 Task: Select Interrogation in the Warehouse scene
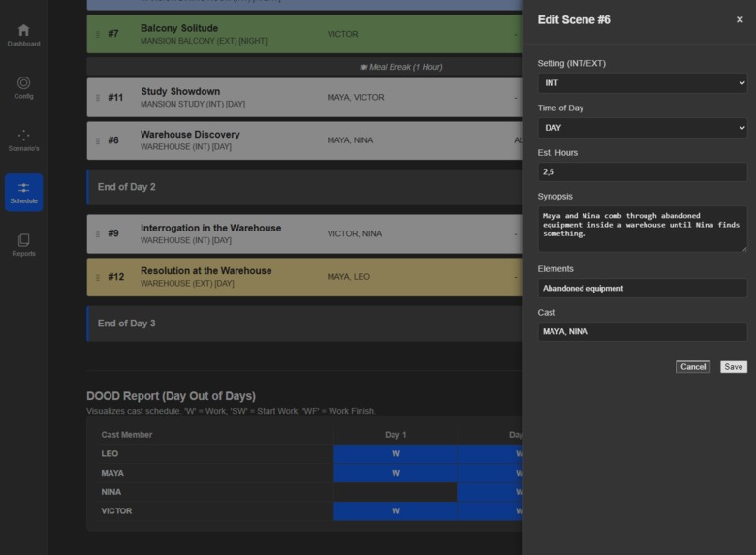tap(304, 233)
